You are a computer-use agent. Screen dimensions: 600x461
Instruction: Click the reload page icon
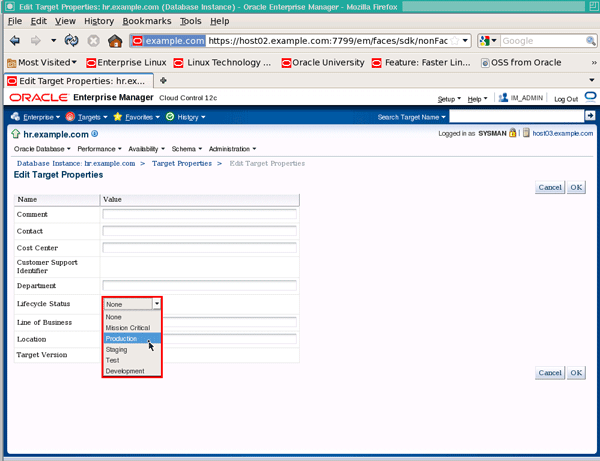pos(72,41)
